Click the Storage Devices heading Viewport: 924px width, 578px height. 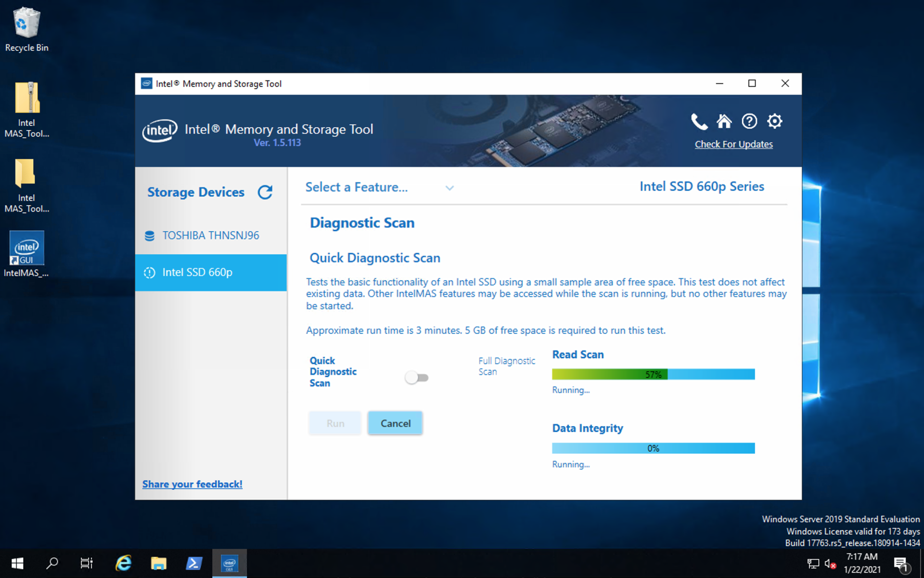196,192
